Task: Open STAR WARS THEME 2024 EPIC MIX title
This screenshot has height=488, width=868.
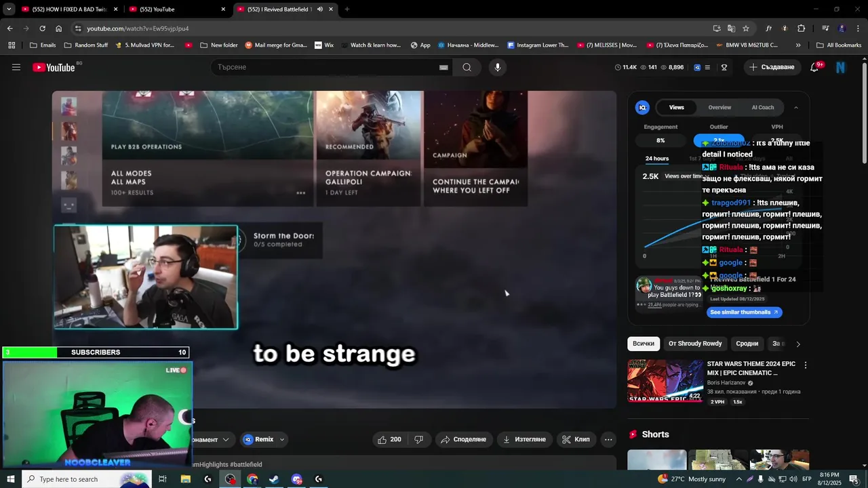Action: (x=751, y=369)
